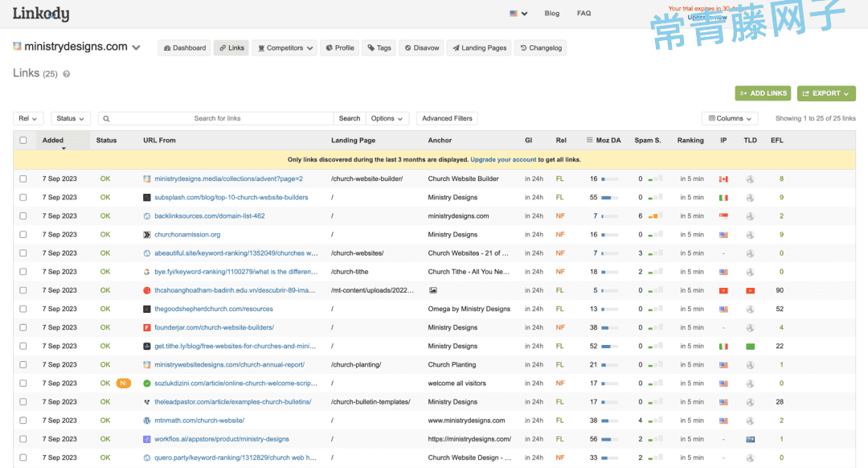Open the ministrydesigns.com domain dropdown

(136, 47)
